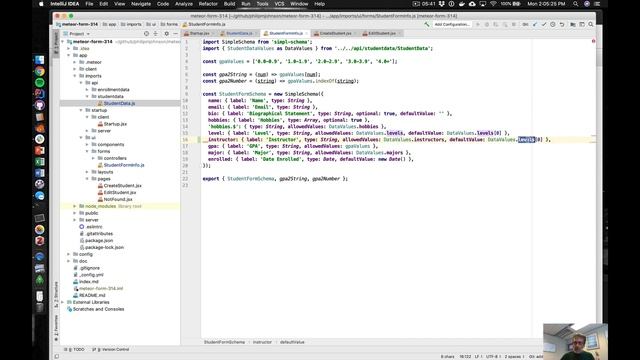Click the disabled Debug bug icon

487,24
